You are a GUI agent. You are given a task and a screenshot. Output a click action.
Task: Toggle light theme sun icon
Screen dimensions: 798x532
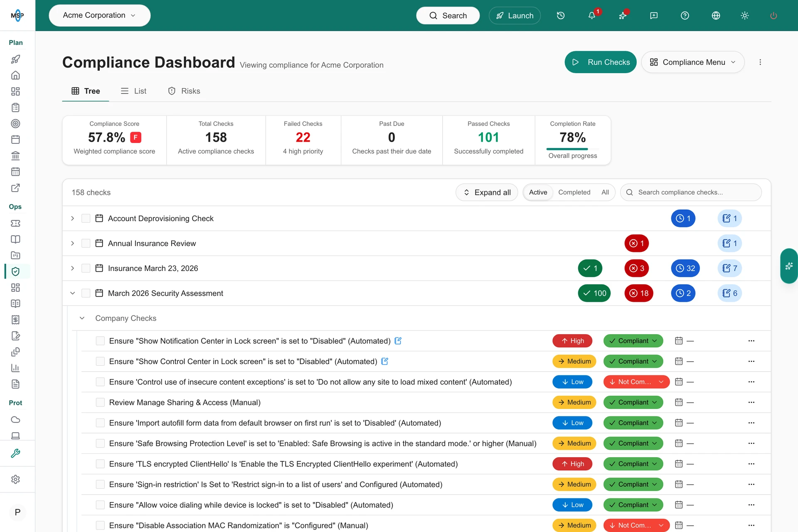click(744, 15)
